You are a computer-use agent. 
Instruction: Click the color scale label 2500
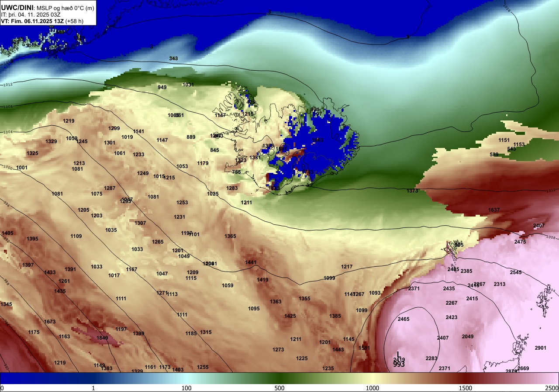552,388
